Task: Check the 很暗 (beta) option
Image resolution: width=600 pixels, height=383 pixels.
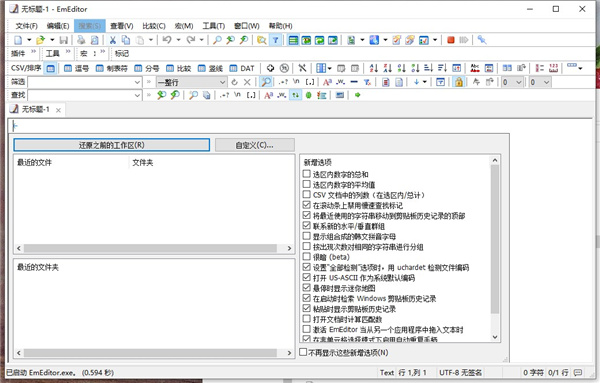Action: click(307, 256)
